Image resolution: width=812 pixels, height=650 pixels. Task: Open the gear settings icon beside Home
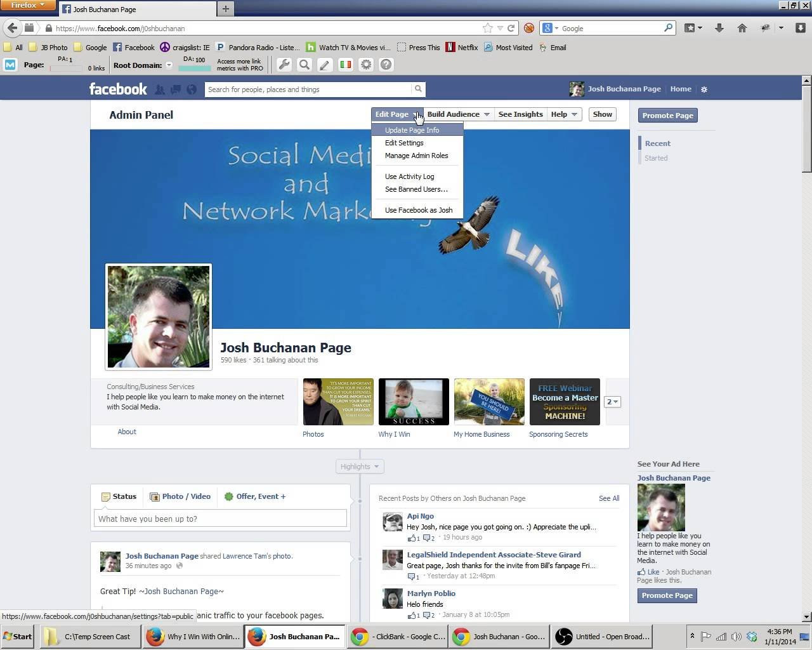click(x=704, y=90)
